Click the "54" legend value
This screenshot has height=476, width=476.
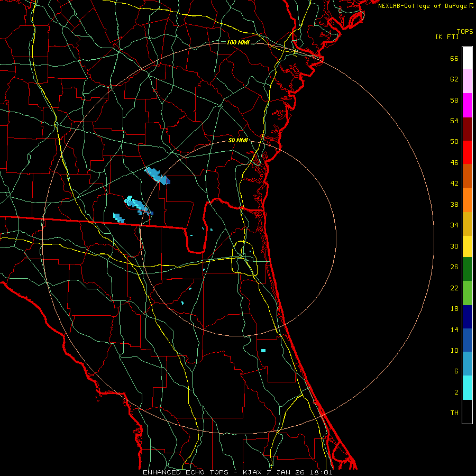(x=454, y=121)
